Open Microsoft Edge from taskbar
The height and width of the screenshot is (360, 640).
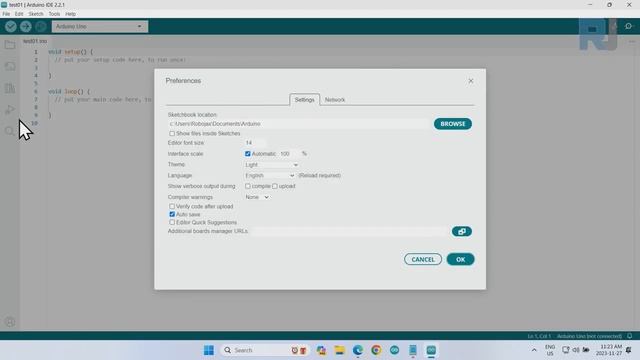(x=358, y=350)
